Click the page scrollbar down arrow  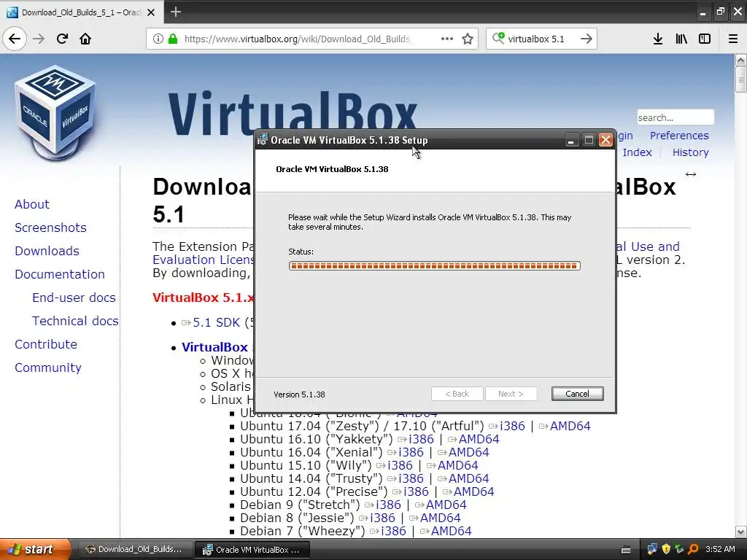coord(741,532)
